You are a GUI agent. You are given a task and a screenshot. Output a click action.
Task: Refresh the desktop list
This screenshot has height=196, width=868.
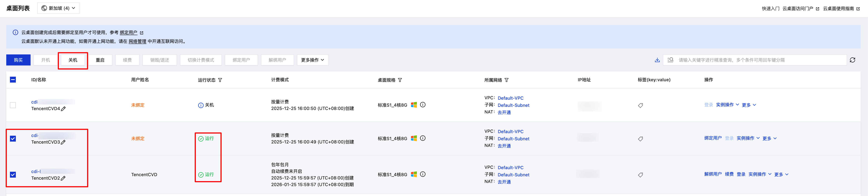point(852,60)
